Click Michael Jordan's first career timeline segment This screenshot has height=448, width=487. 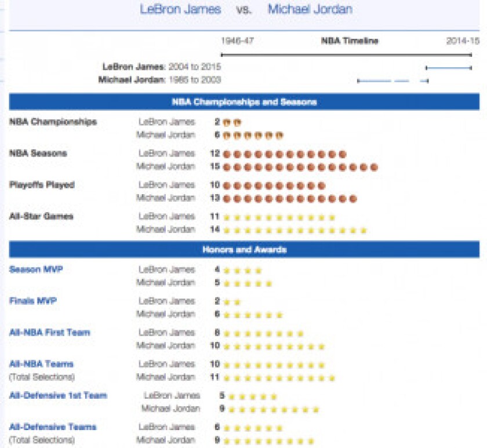(x=374, y=81)
